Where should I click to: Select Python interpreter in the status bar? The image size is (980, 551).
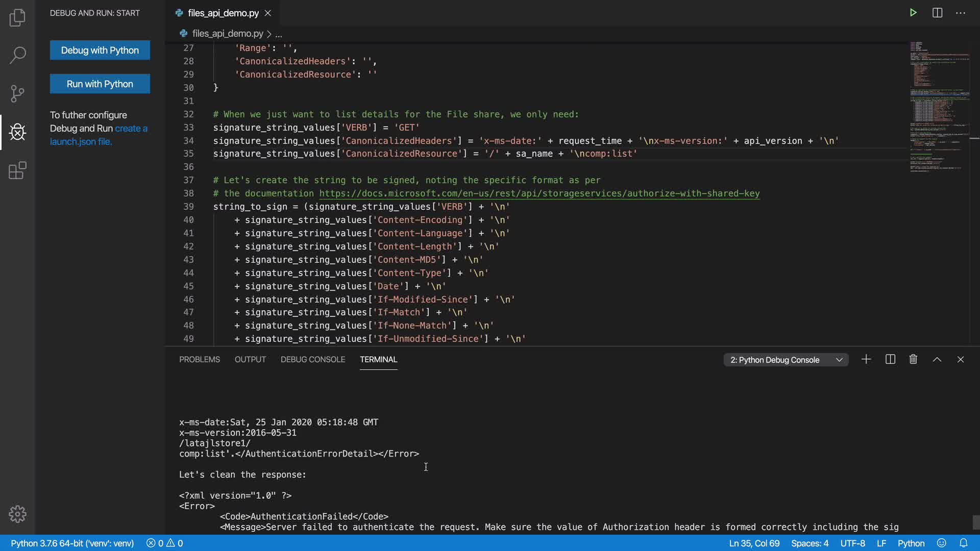[x=72, y=543]
